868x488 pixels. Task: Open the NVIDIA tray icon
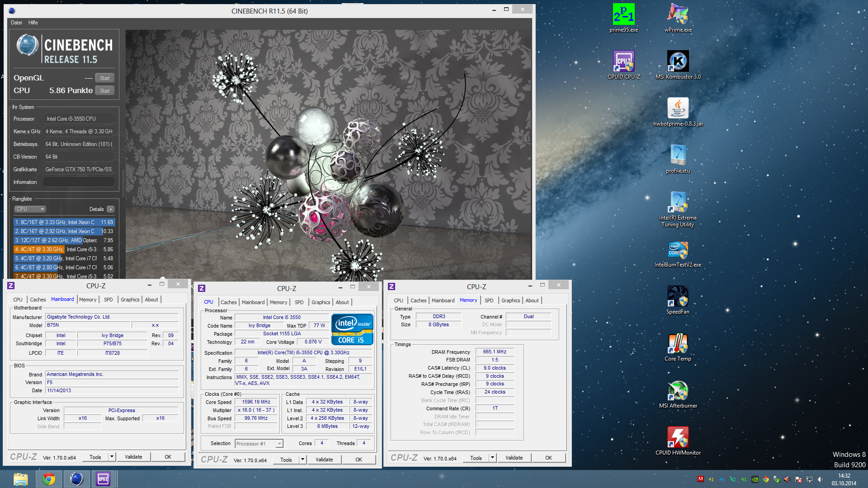click(755, 479)
